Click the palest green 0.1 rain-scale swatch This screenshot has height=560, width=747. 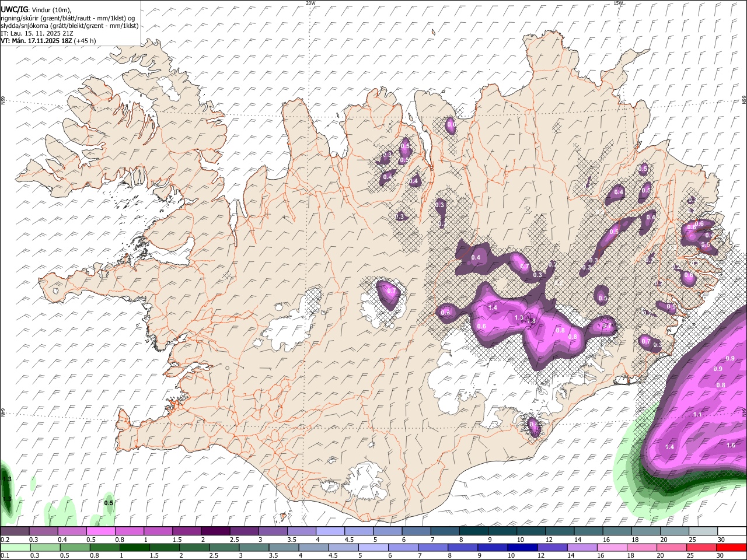(x=15, y=547)
